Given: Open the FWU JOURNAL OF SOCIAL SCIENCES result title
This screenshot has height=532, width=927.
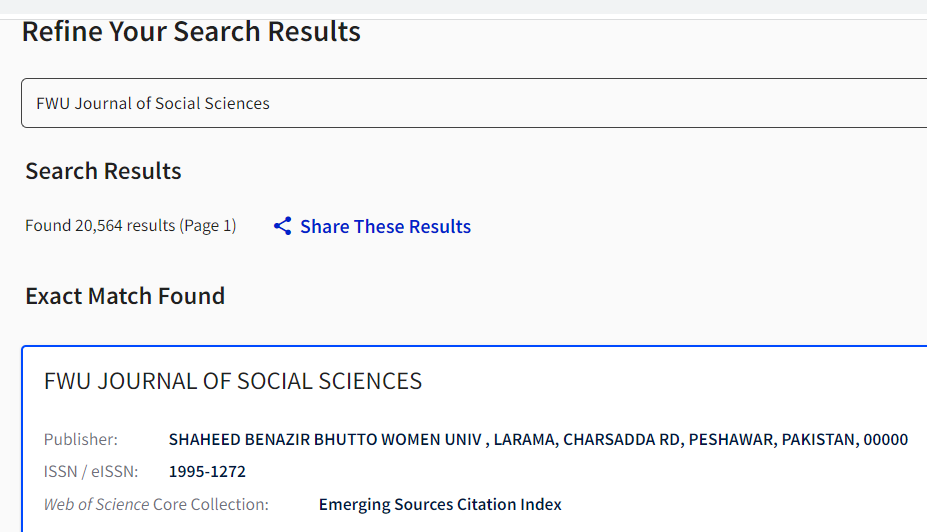Looking at the screenshot, I should pyautogui.click(x=233, y=381).
